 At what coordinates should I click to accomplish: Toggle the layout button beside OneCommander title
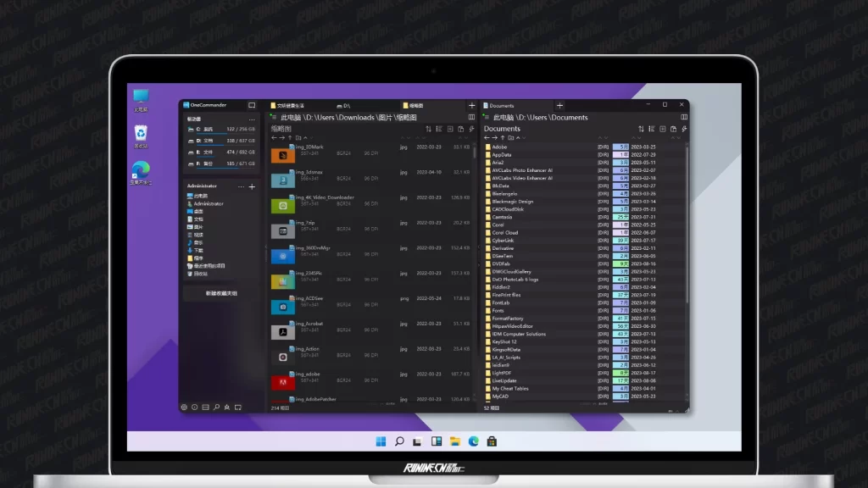(251, 105)
